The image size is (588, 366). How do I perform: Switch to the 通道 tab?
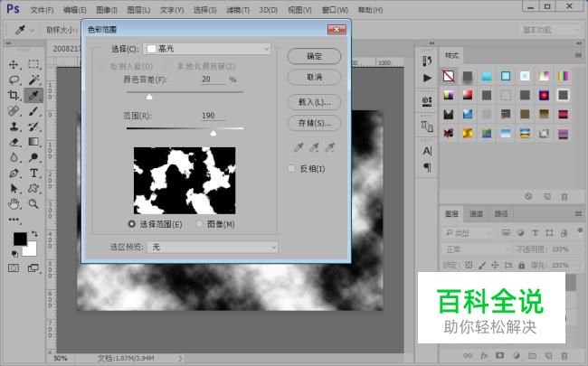pyautogui.click(x=476, y=214)
